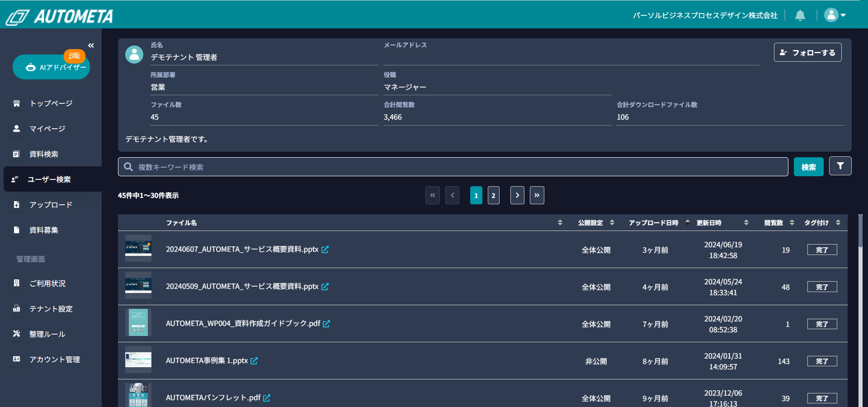Click thumbnail of WP004 guidebook pdf
This screenshot has width=868, height=407.
click(x=138, y=323)
